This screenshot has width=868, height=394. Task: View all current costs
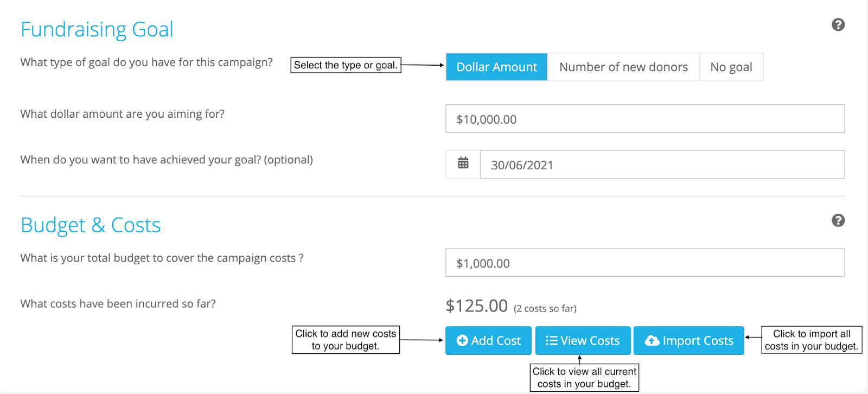583,340
